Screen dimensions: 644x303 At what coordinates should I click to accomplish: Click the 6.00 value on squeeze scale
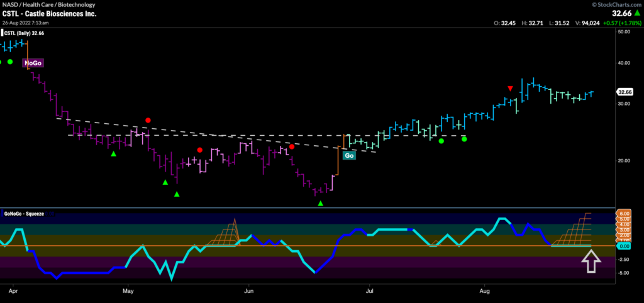625,214
